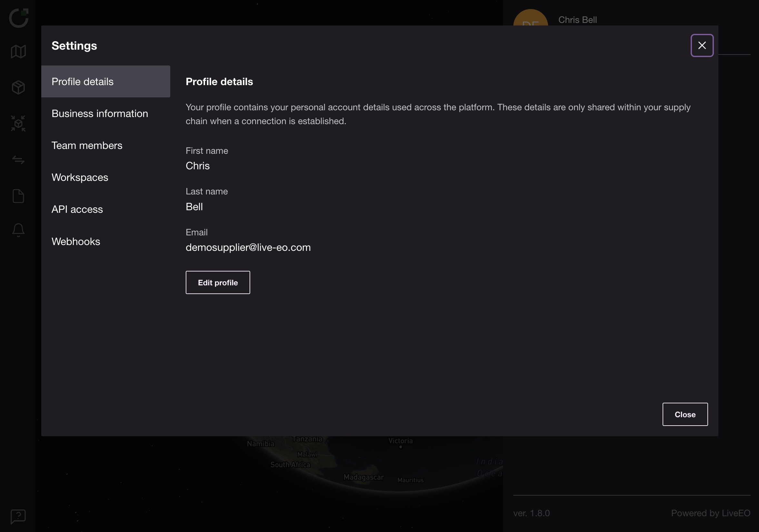Open the notifications bell icon
The width and height of the screenshot is (759, 532).
(x=18, y=230)
